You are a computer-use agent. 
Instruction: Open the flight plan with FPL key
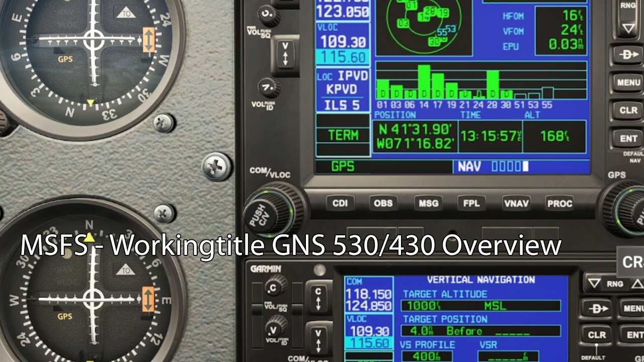tap(471, 203)
